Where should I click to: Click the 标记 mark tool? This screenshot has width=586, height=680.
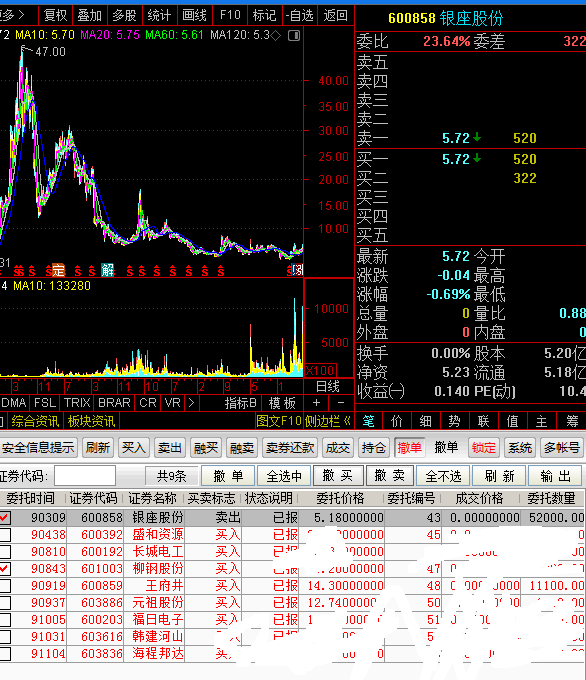click(x=265, y=16)
